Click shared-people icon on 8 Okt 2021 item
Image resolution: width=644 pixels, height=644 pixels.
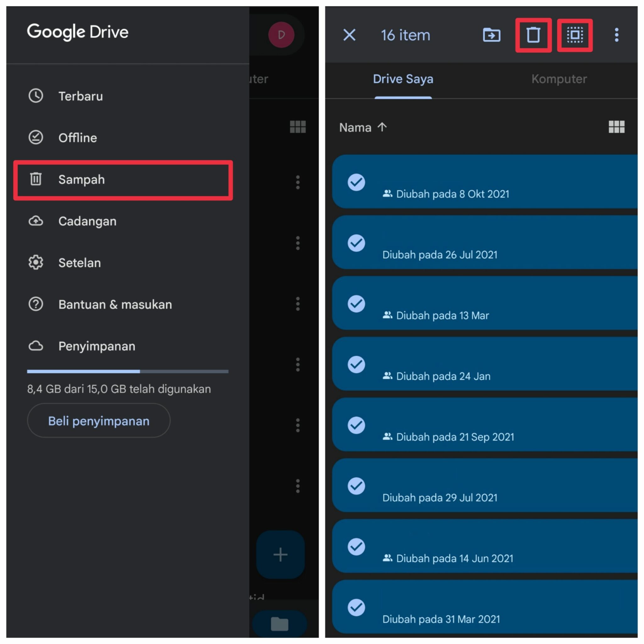387,193
